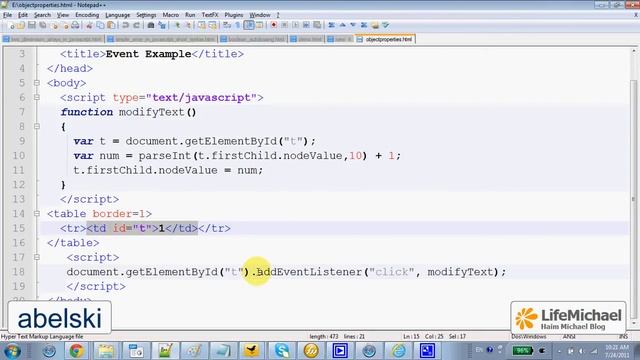Click the Zoom In toolbar icon
Screen dimensions: 640x360
[x=177, y=25]
